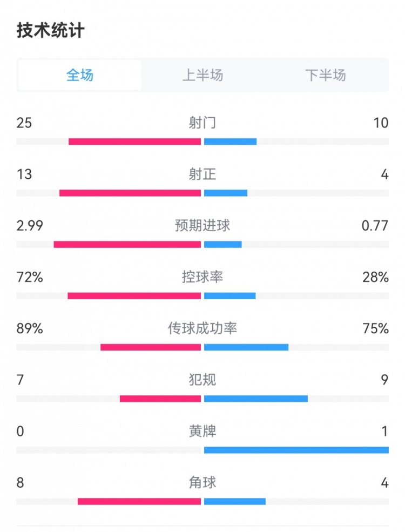Tap the blue 犯规 progress bar
Screen dimensions: 405x532
[x=255, y=399]
